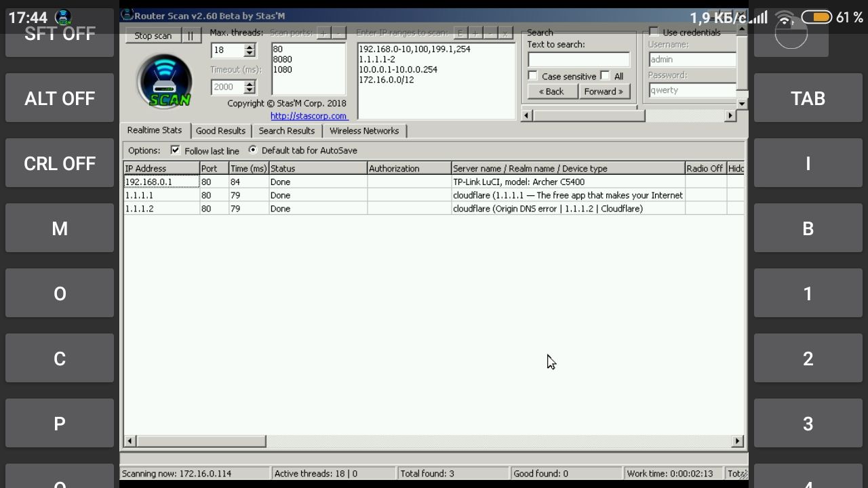Viewport: 868px width, 488px height.
Task: Click the add scan port plus button
Action: 323,33
